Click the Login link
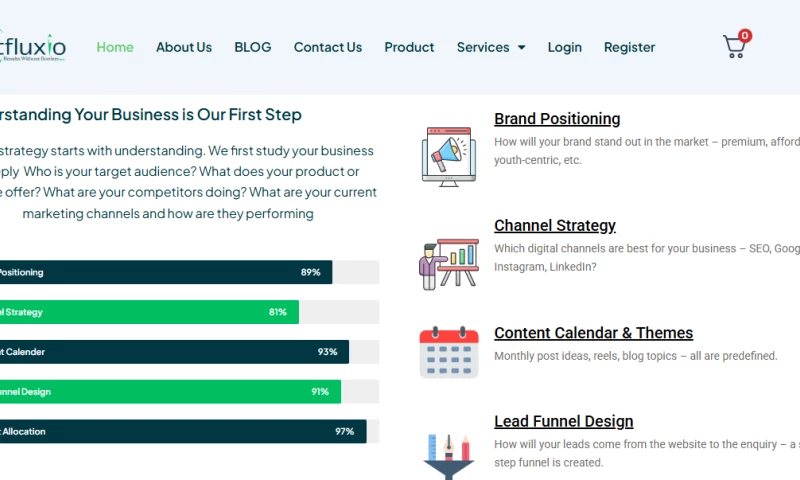The image size is (800, 480). [x=565, y=47]
